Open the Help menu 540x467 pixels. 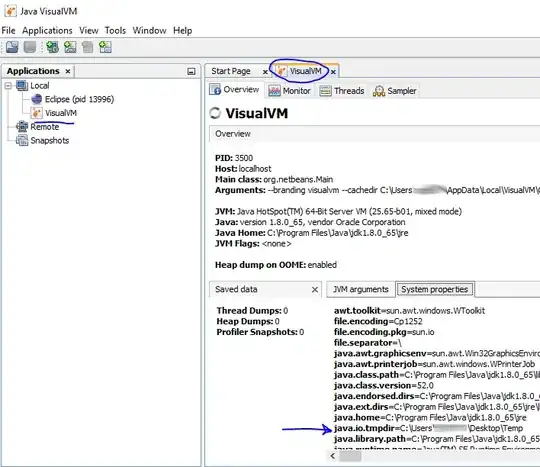(x=183, y=31)
